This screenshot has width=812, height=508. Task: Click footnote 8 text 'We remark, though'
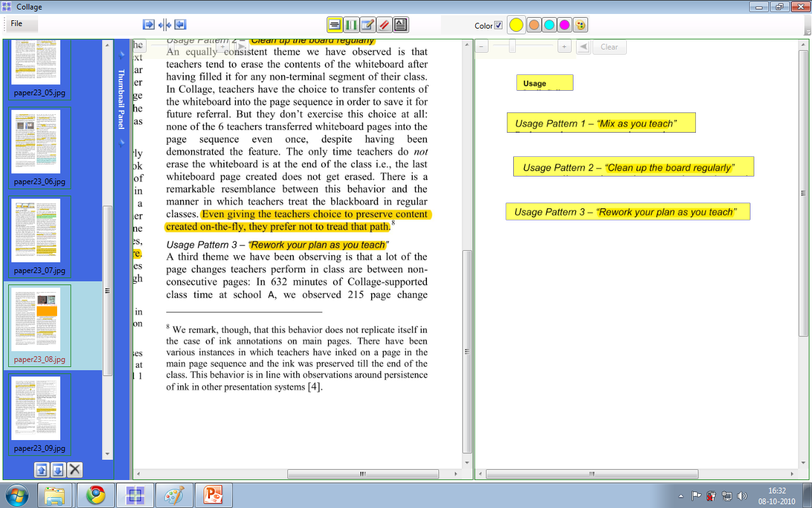pos(297,358)
